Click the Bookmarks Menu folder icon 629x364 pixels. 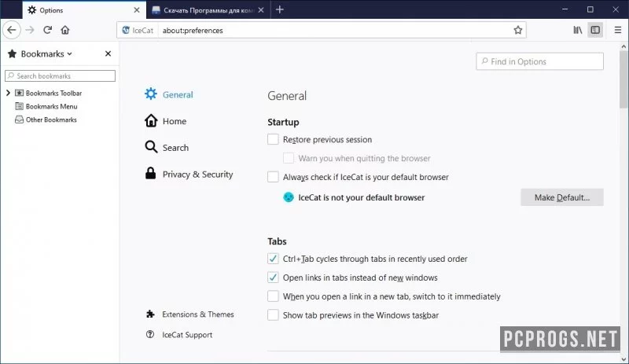(19, 106)
